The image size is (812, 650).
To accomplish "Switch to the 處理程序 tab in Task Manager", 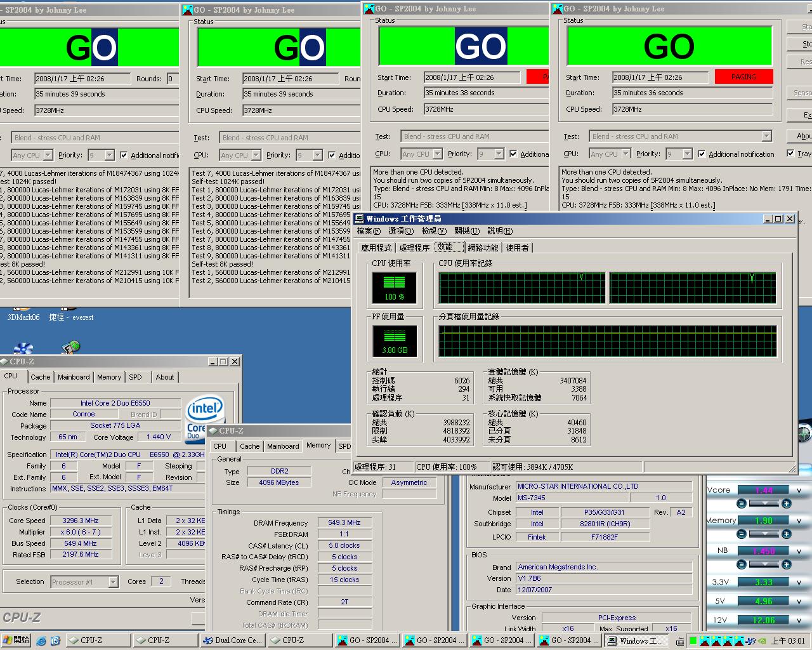I will (x=414, y=248).
